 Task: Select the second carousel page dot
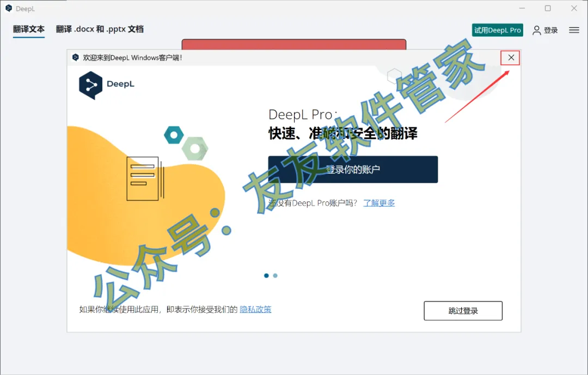275,275
